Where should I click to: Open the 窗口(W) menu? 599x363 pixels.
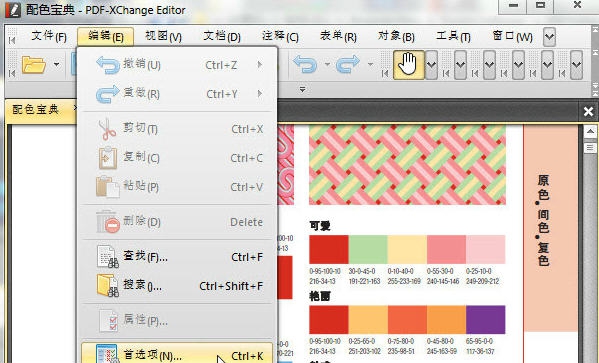pyautogui.click(x=512, y=37)
